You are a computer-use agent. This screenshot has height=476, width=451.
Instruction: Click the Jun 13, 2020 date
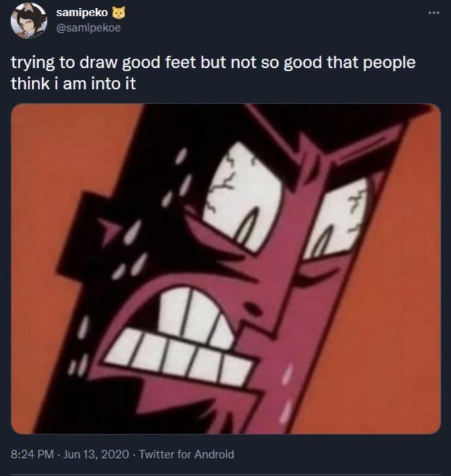pos(96,454)
